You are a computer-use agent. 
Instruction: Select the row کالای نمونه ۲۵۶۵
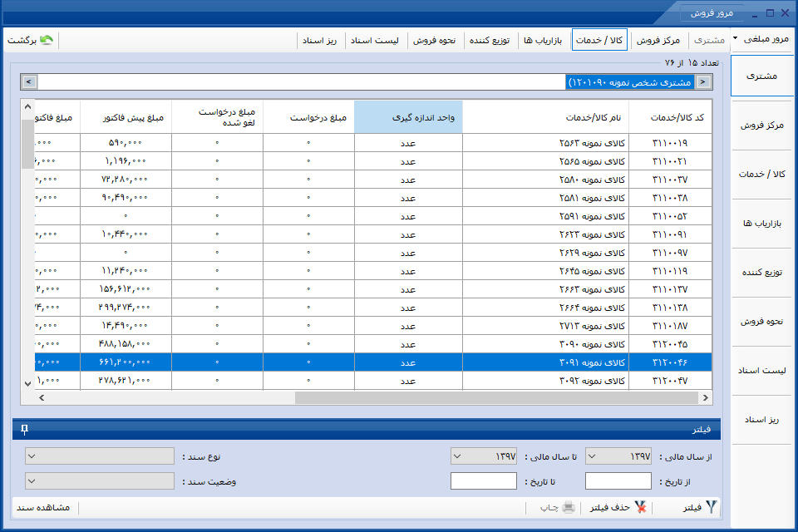[x=373, y=161]
